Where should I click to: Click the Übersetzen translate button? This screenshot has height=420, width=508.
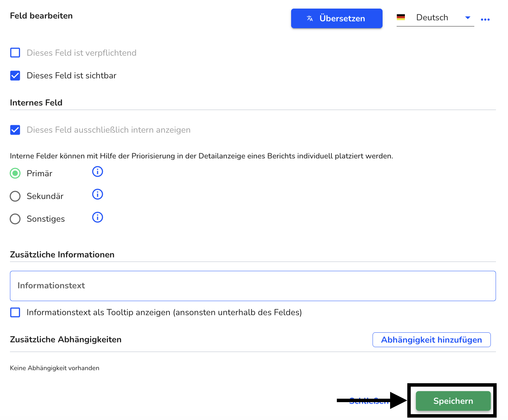(x=336, y=19)
